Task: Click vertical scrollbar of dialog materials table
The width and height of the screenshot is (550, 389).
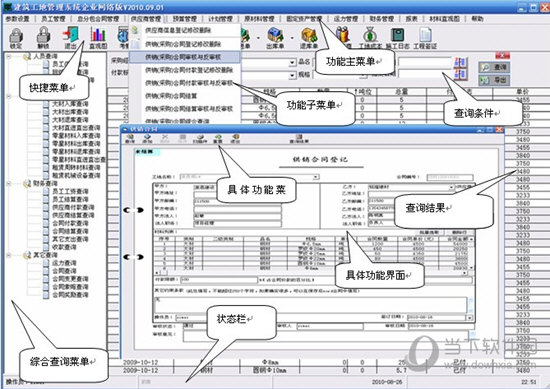Action: click(471, 253)
